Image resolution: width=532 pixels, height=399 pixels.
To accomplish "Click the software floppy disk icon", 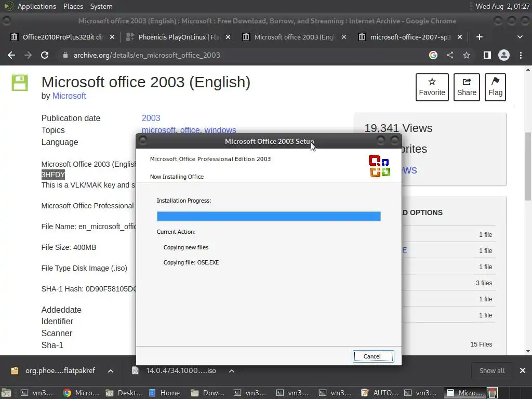I will coord(20,83).
